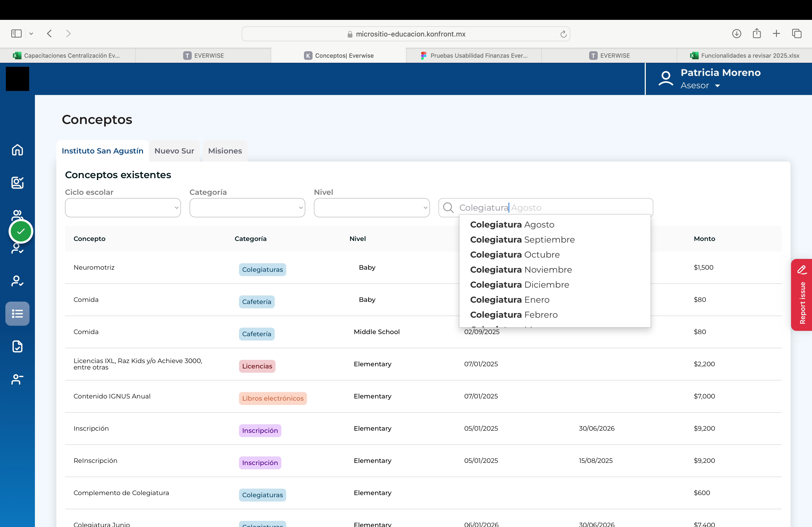Click the green checkmark circle badge
The width and height of the screenshot is (812, 527).
point(21,232)
